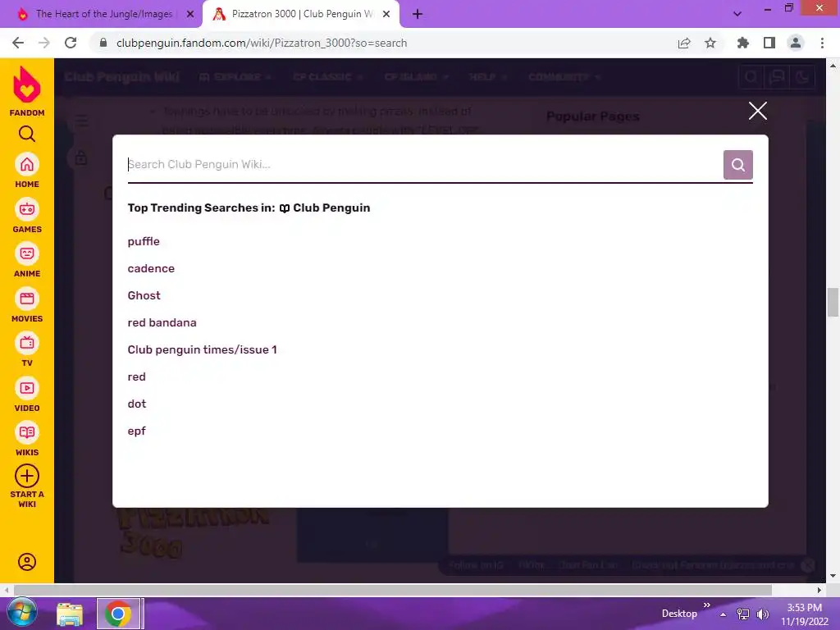840x630 pixels.
Task: Toggle Chrome side panel
Action: coord(769,43)
